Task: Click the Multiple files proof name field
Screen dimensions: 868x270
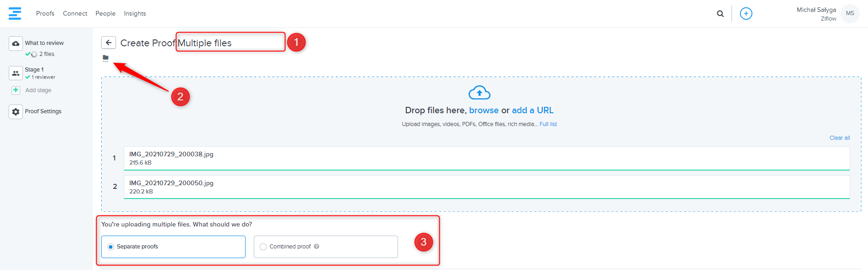Action: click(x=230, y=43)
